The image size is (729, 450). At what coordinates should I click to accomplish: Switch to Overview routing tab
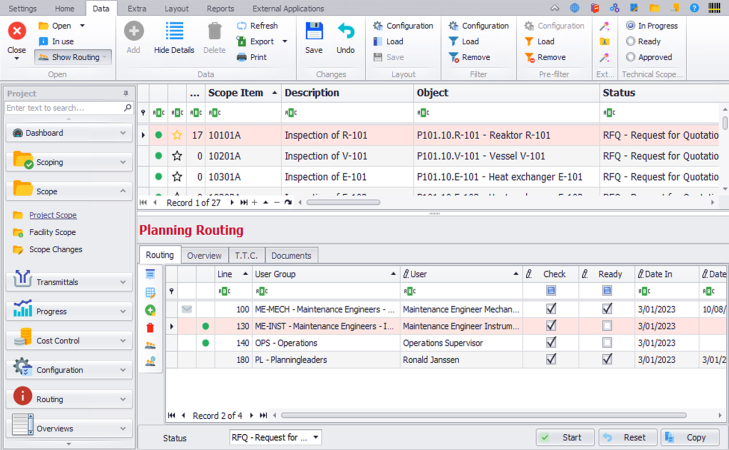coord(204,256)
